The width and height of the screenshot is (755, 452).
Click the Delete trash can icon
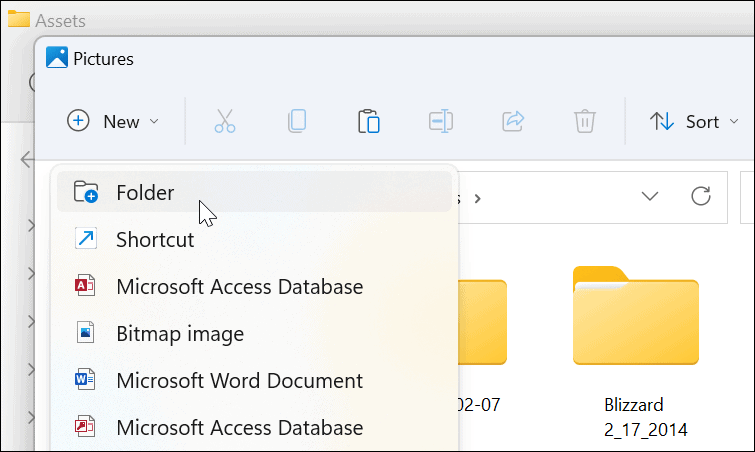tap(585, 122)
